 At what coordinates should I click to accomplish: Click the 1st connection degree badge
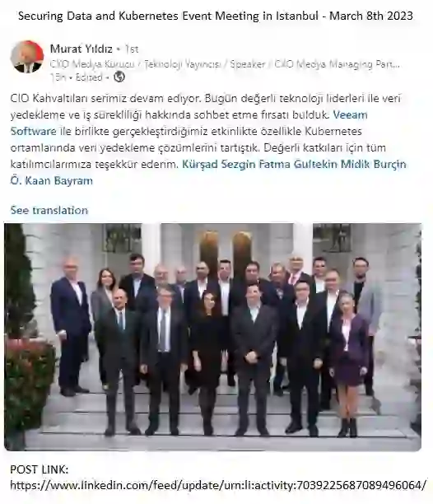pyautogui.click(x=132, y=49)
